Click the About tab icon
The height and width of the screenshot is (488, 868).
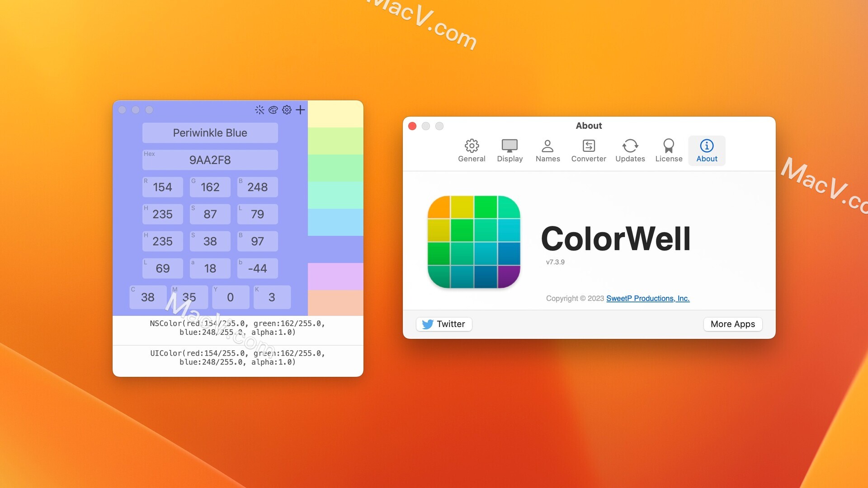(x=705, y=145)
